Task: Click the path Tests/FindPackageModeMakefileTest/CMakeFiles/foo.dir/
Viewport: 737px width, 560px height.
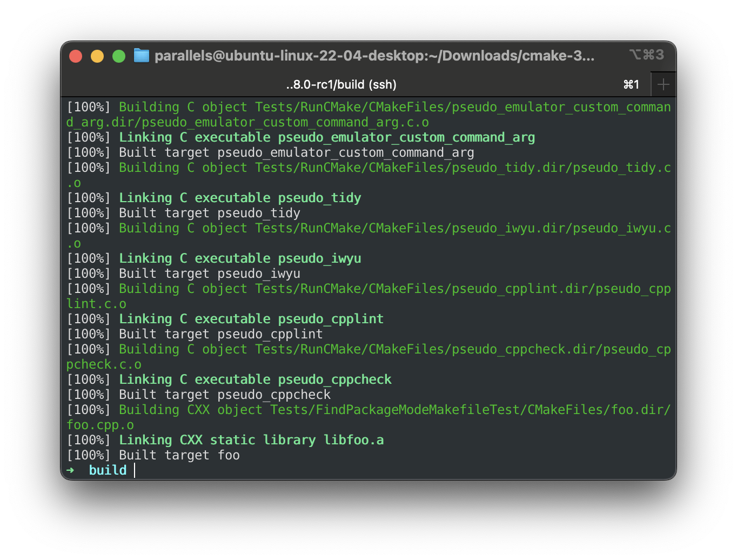Action: coord(469,410)
